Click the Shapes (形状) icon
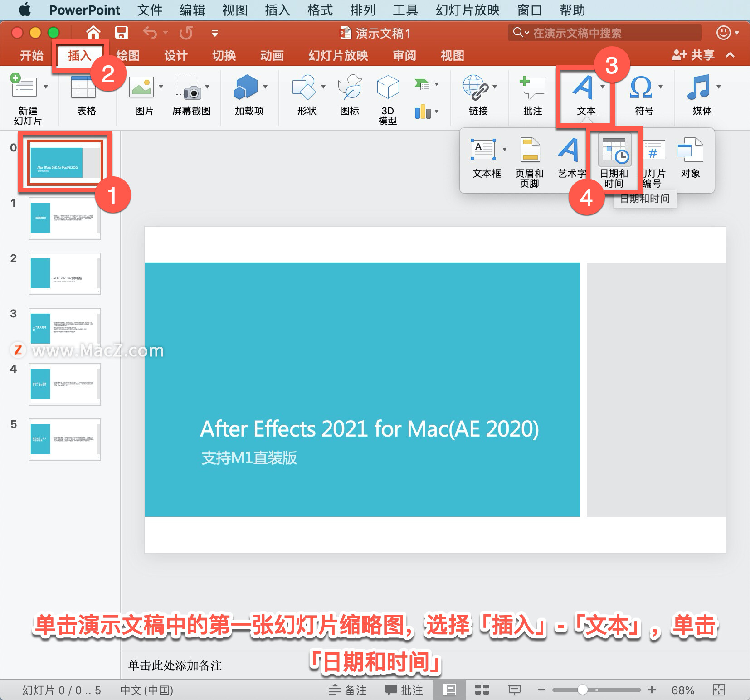Screen dimensions: 750x700 304,87
